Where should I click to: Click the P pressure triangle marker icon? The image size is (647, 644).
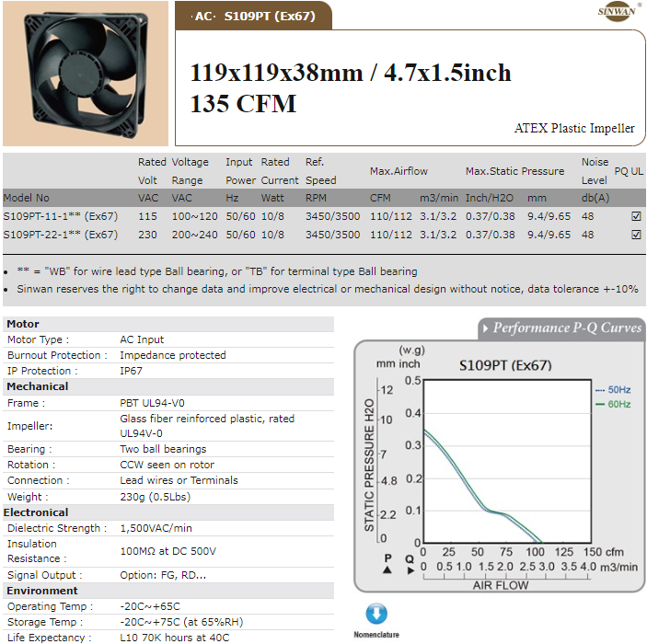(x=387, y=565)
